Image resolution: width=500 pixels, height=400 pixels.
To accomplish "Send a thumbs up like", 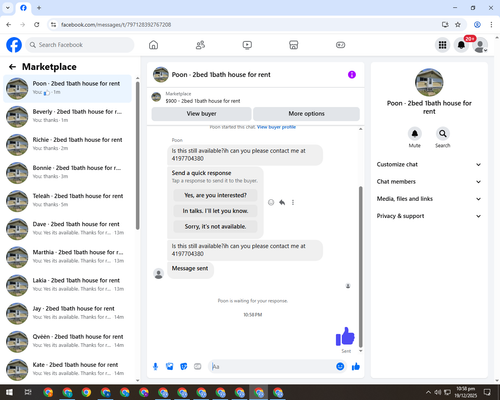I will (356, 367).
